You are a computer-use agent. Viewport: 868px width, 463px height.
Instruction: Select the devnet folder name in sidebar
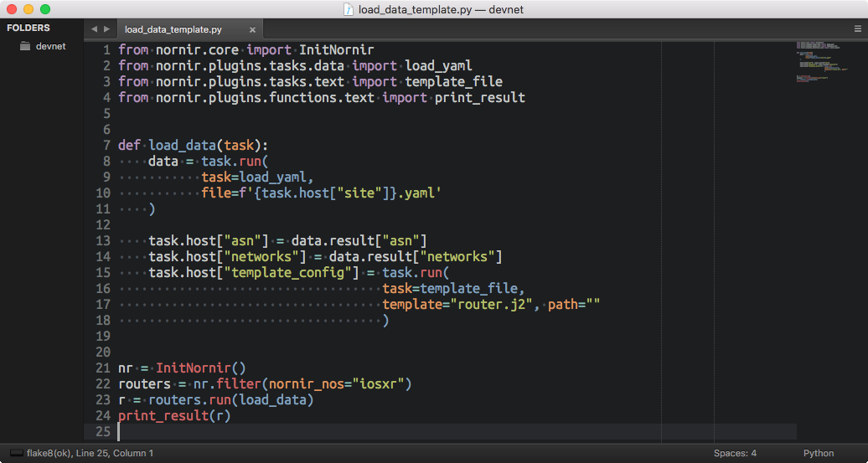coord(50,46)
